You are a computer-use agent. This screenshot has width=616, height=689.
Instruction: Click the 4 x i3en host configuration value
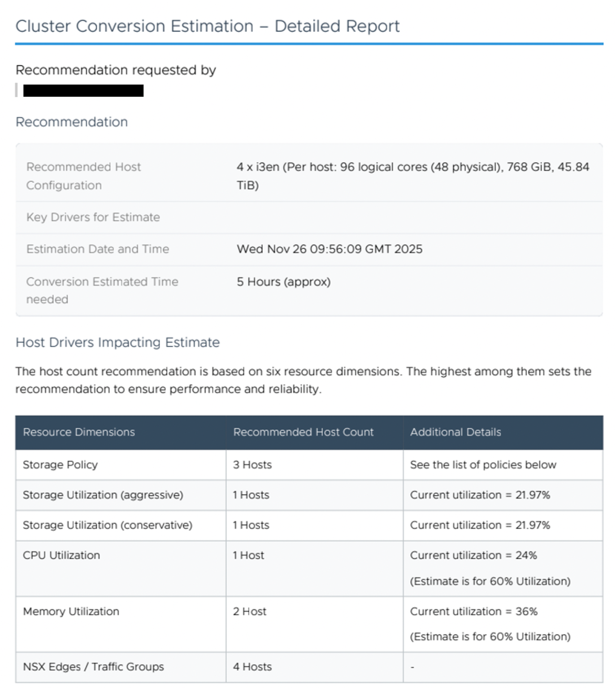412,176
